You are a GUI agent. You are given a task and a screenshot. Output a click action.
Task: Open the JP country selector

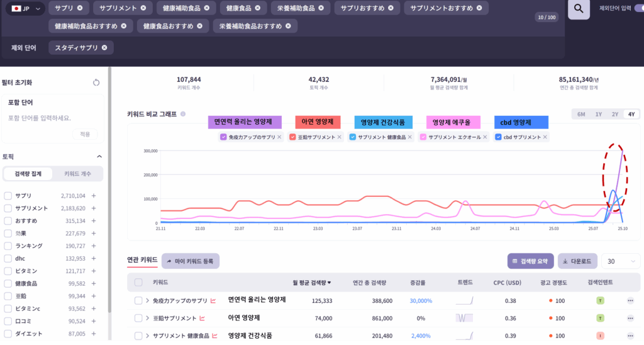[x=25, y=8]
